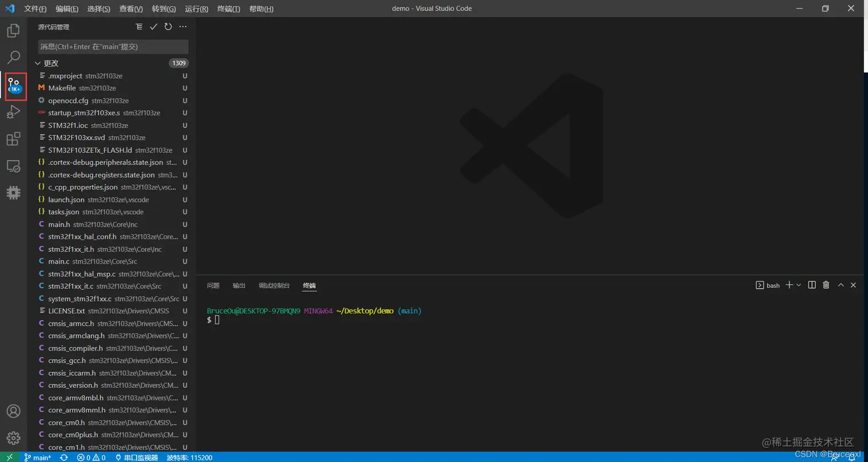Switch to the 输出 panel tab
Screen dimensions: 868x462
pos(239,286)
